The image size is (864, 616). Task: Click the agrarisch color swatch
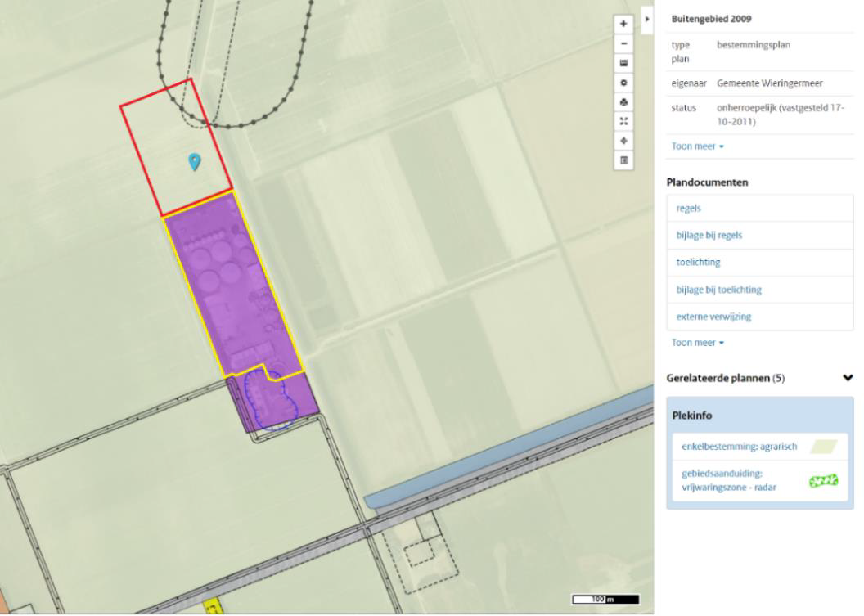[x=825, y=447]
